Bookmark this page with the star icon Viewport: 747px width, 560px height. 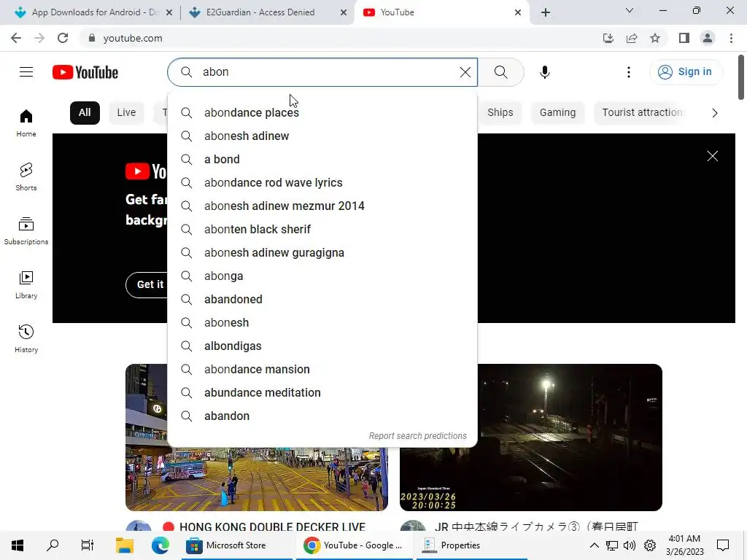(655, 38)
